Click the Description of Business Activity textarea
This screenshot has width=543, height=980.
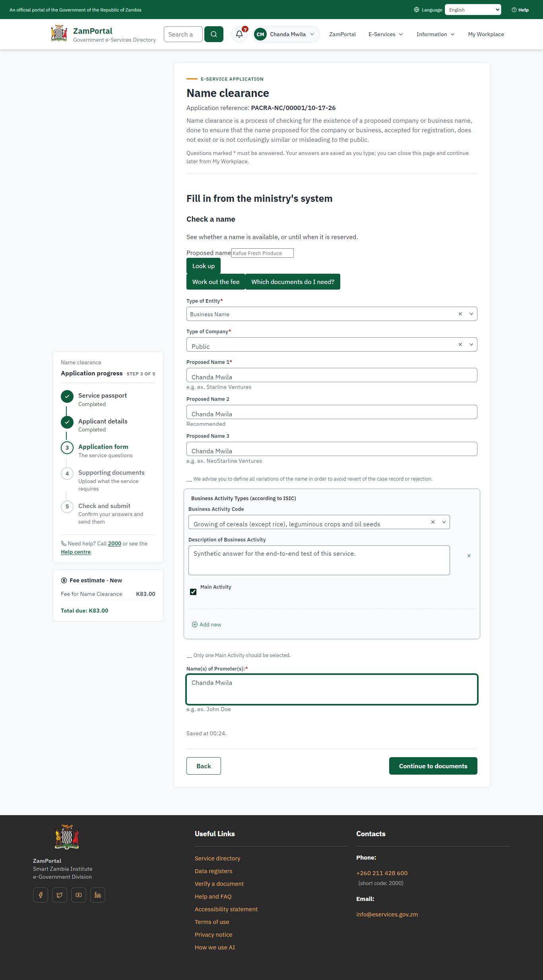(x=319, y=560)
